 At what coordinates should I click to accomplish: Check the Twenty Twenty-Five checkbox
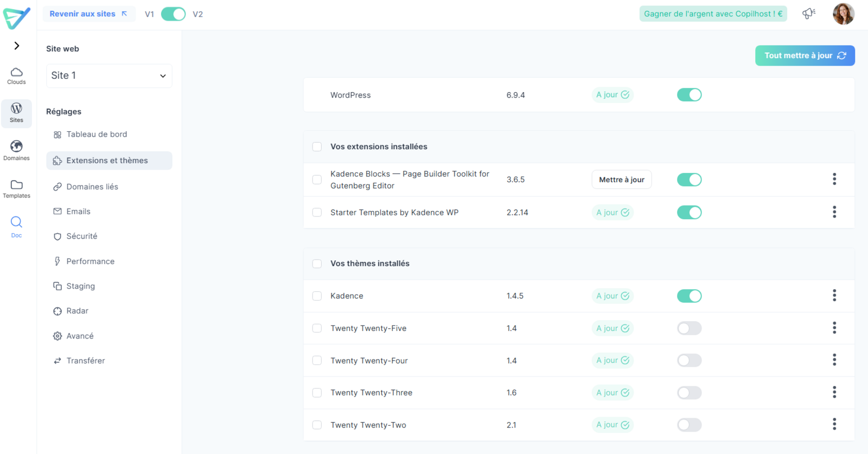pyautogui.click(x=317, y=328)
